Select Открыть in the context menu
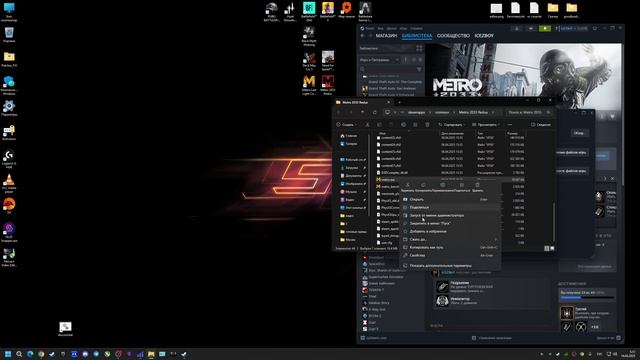This screenshot has height=360, width=640. coord(450,200)
